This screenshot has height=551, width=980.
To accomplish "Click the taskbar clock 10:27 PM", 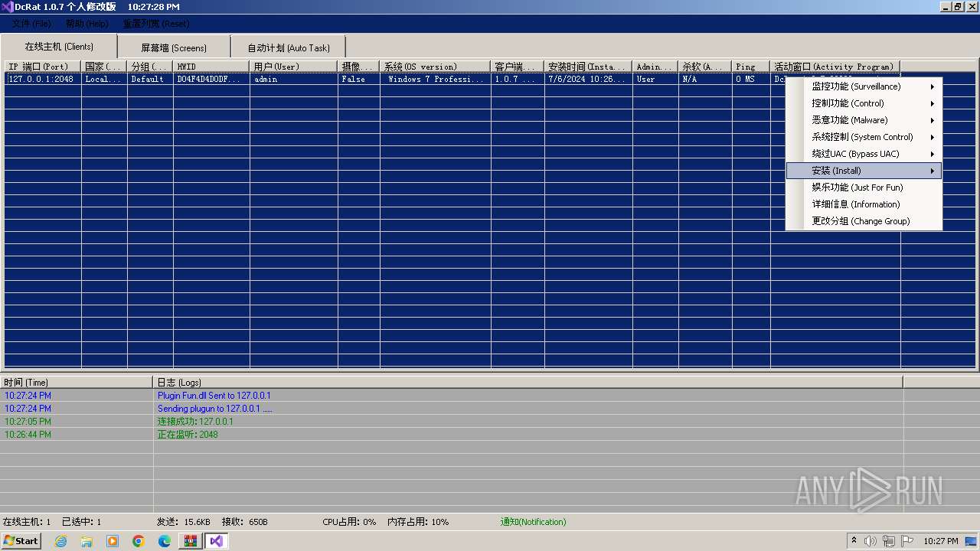I will (941, 541).
